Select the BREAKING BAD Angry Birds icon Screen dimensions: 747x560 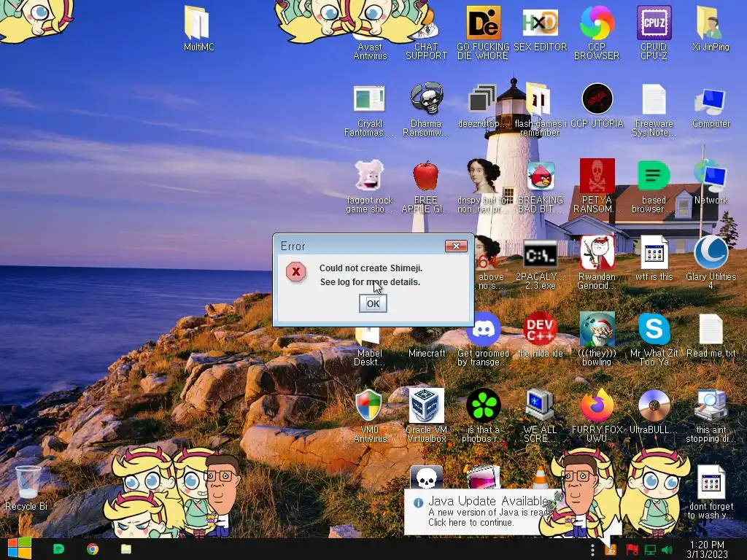(541, 176)
